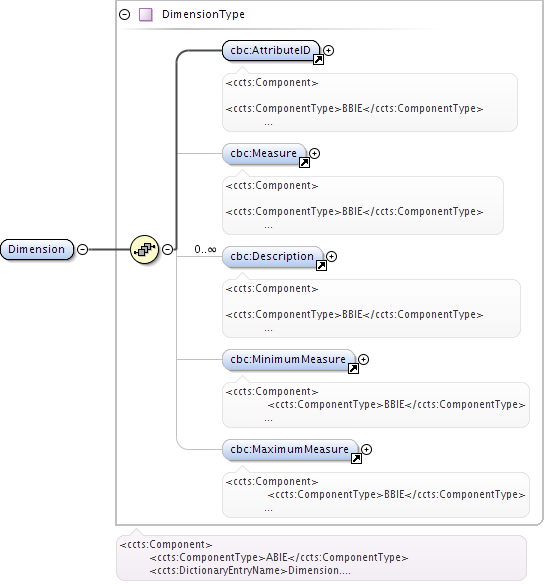
Task: Select the DimensionType title label
Action: (x=203, y=14)
